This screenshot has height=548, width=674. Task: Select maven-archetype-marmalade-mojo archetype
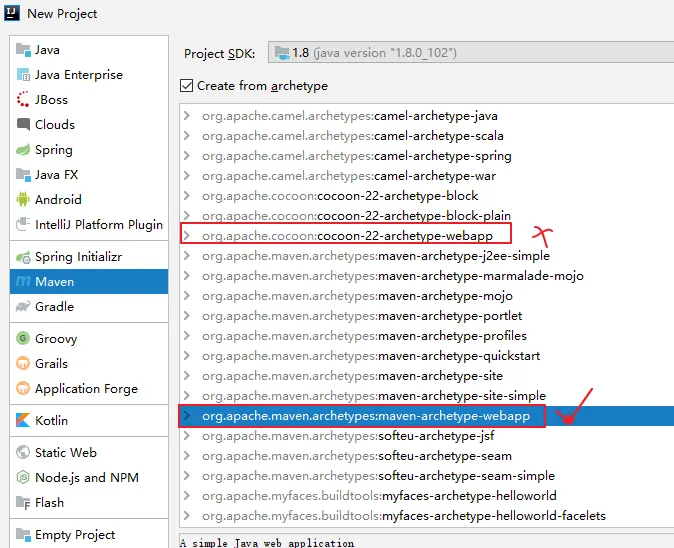(x=427, y=276)
